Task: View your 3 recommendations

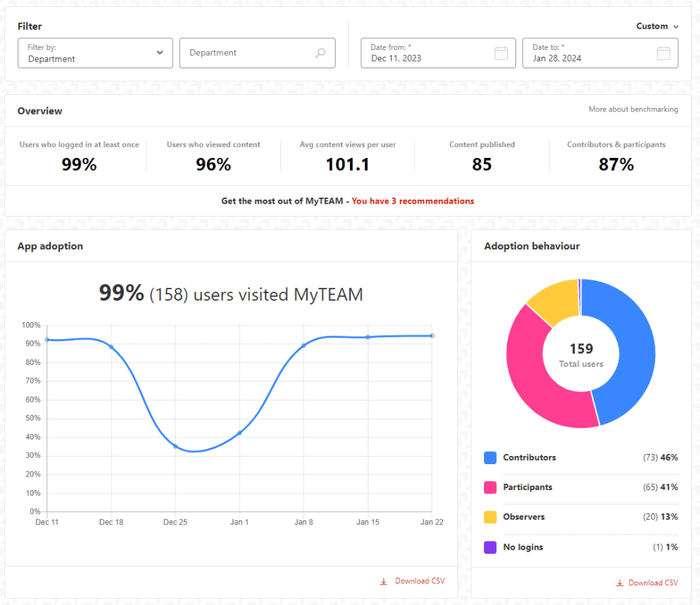Action: point(412,201)
